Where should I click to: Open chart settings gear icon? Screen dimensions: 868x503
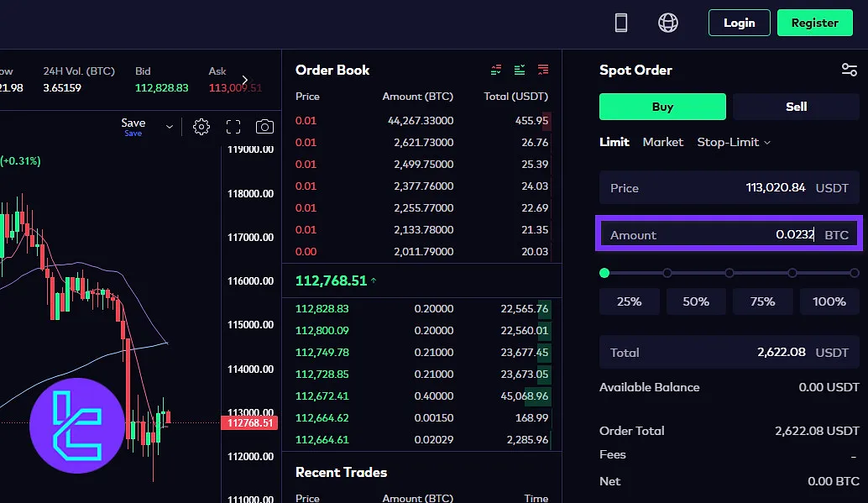[x=201, y=127]
